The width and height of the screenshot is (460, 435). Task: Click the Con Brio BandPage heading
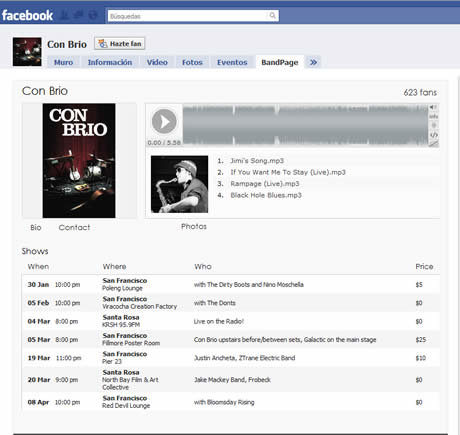point(45,91)
